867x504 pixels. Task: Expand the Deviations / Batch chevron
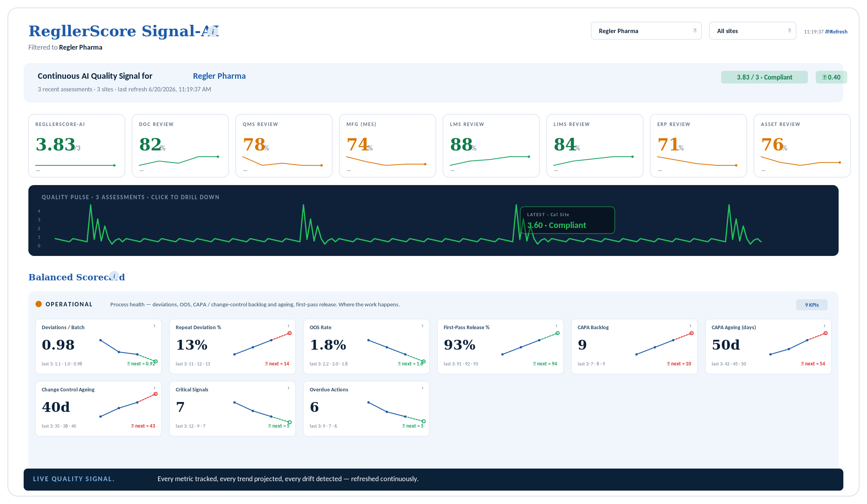[x=154, y=326]
